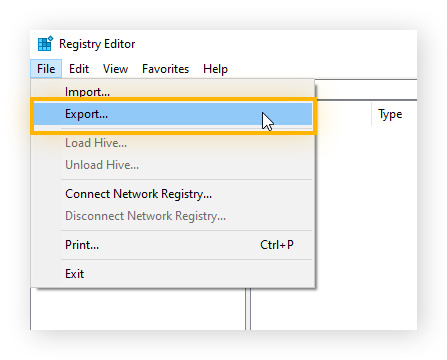This screenshot has height=360, width=447.
Task: Click Exit in the File menu
Action: click(x=173, y=274)
